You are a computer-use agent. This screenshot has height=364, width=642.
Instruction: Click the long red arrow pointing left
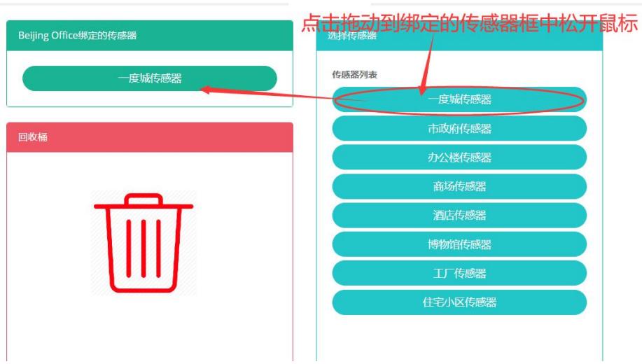(280, 94)
